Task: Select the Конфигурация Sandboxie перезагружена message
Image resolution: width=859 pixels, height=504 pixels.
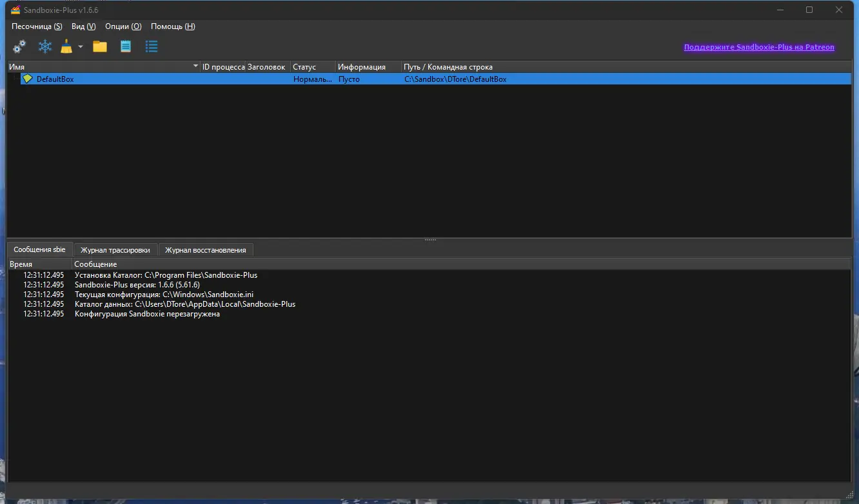Action: (147, 314)
